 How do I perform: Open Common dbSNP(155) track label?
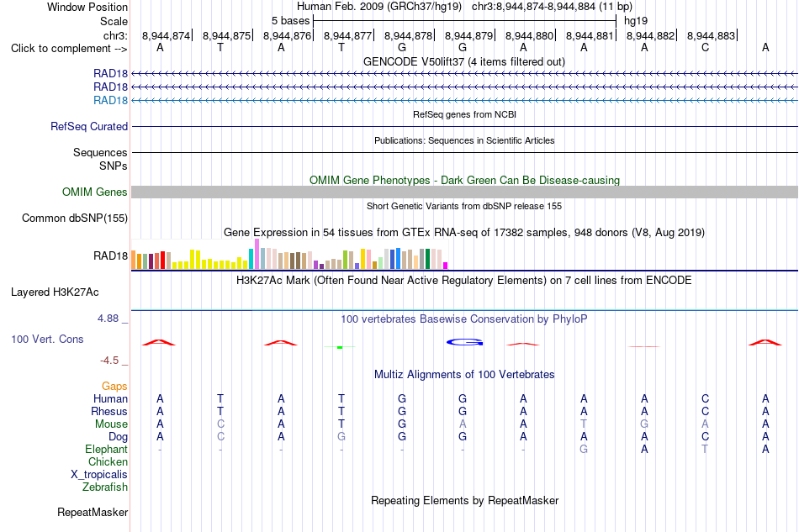pos(74,218)
